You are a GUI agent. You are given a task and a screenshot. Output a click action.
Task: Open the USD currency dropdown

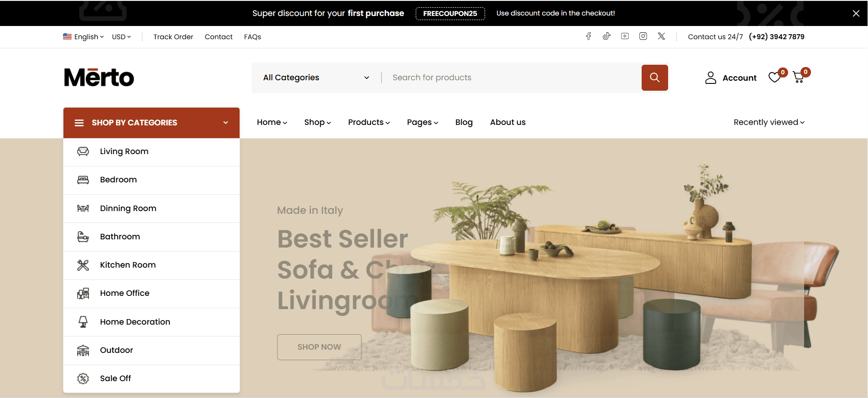pyautogui.click(x=121, y=37)
